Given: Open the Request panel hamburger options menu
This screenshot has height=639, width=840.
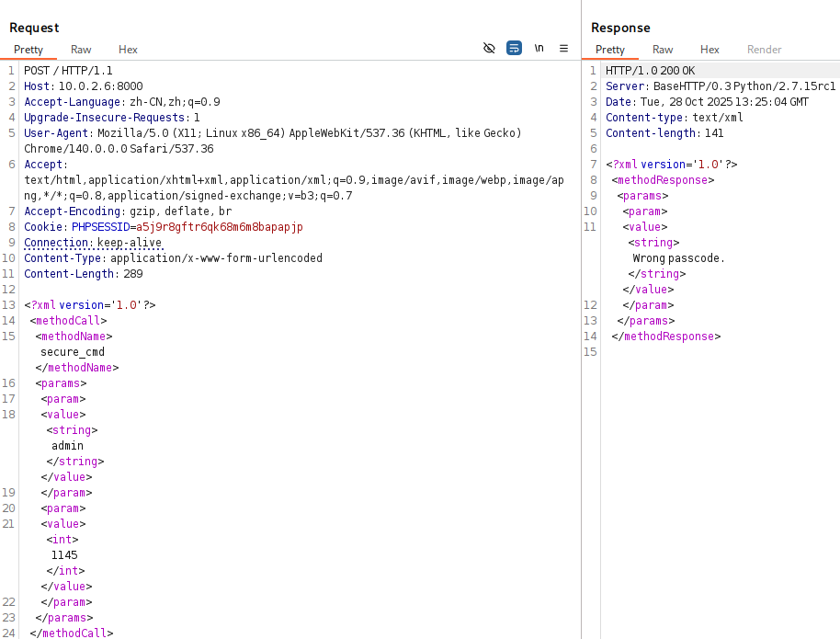Looking at the screenshot, I should (x=563, y=49).
